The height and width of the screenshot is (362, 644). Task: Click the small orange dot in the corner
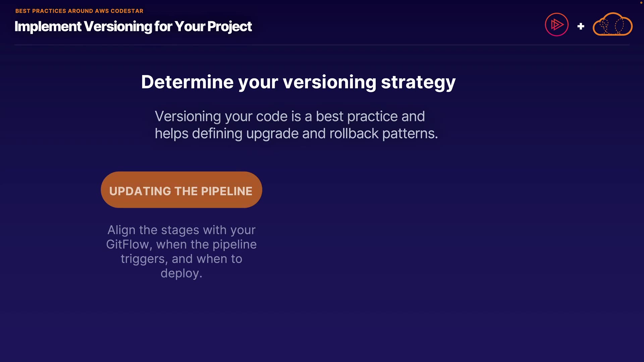point(641,3)
